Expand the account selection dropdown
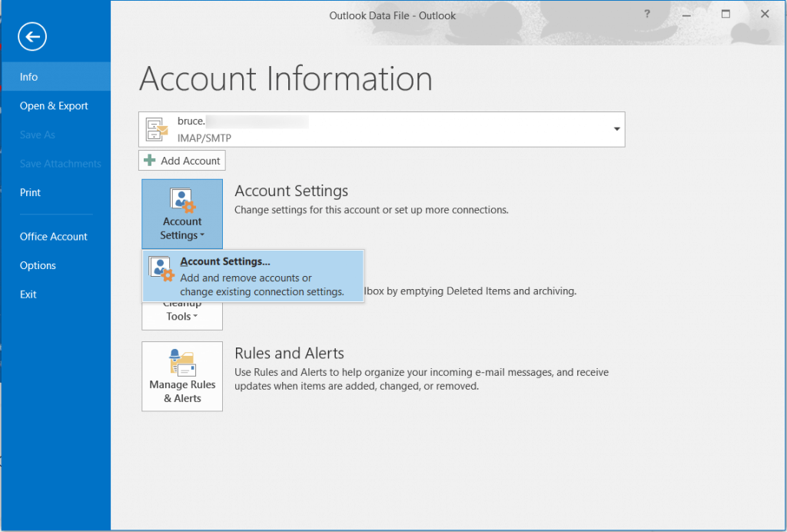Screen dimensions: 787x532 [x=616, y=129]
